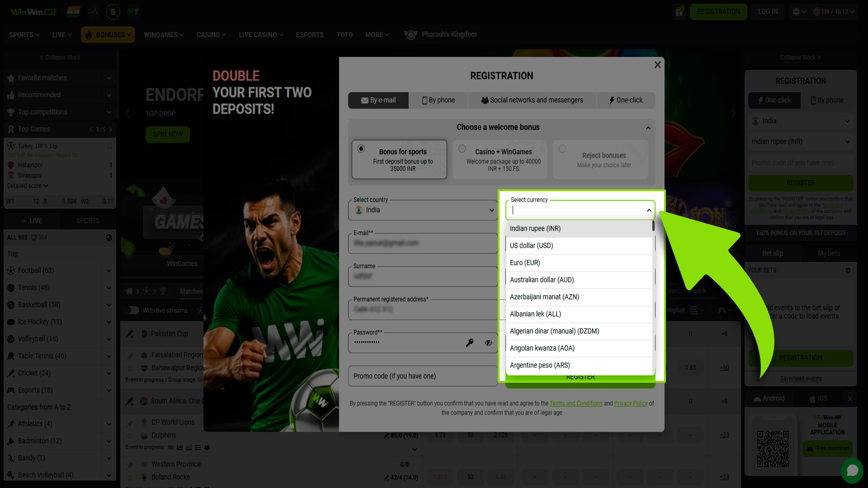Select Reject bonuses radio option
The image size is (868, 488).
[x=562, y=149]
